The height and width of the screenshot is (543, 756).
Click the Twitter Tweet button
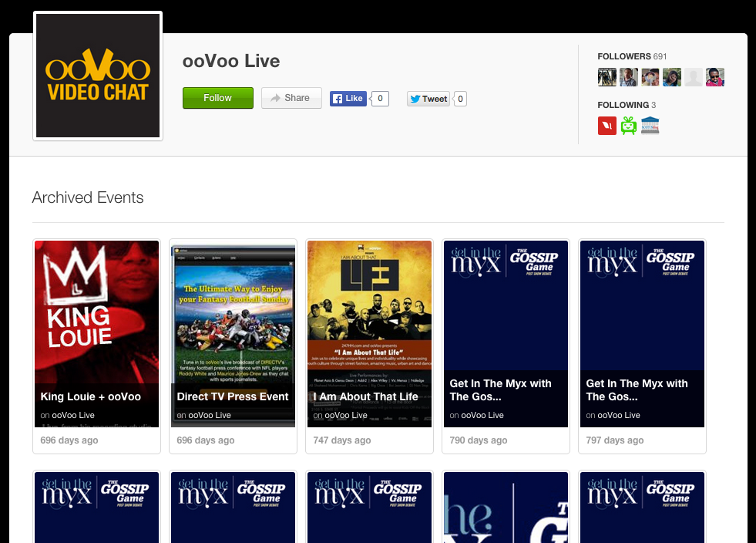428,99
